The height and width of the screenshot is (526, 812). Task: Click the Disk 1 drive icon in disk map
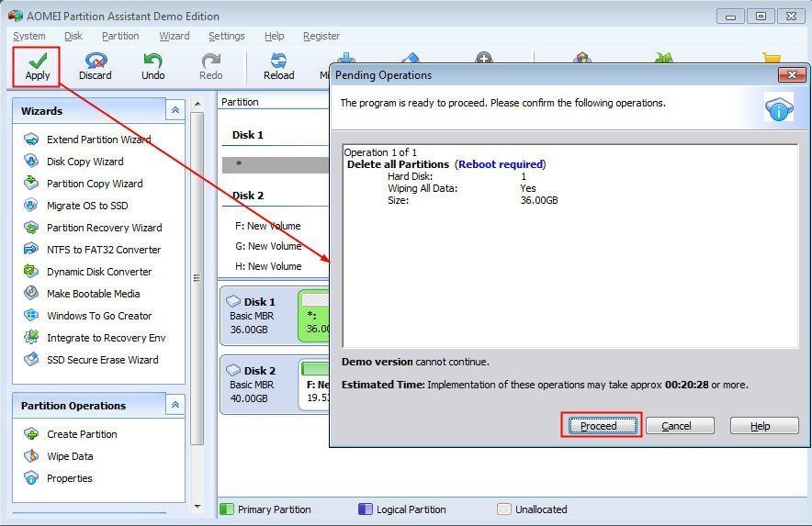[x=233, y=301]
